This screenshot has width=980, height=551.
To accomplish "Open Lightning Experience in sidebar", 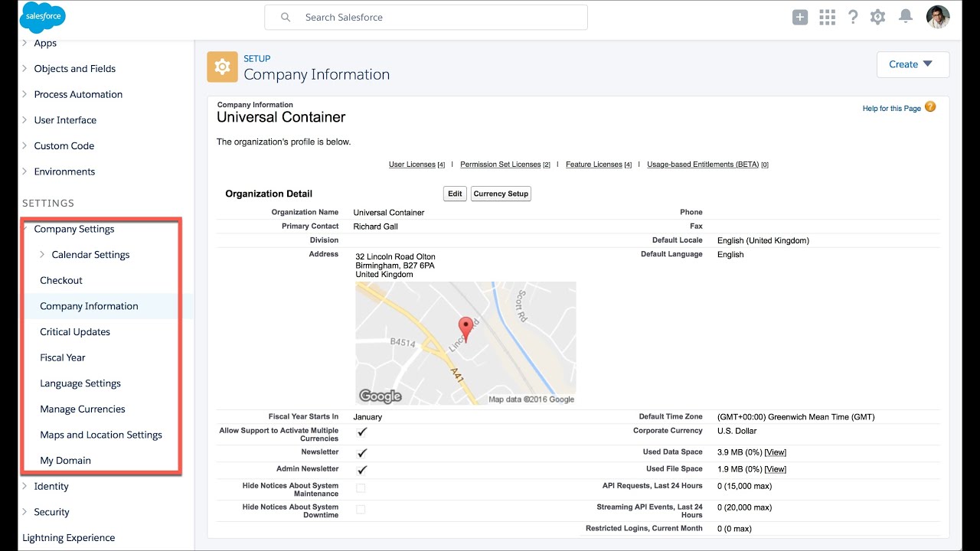I will point(69,538).
